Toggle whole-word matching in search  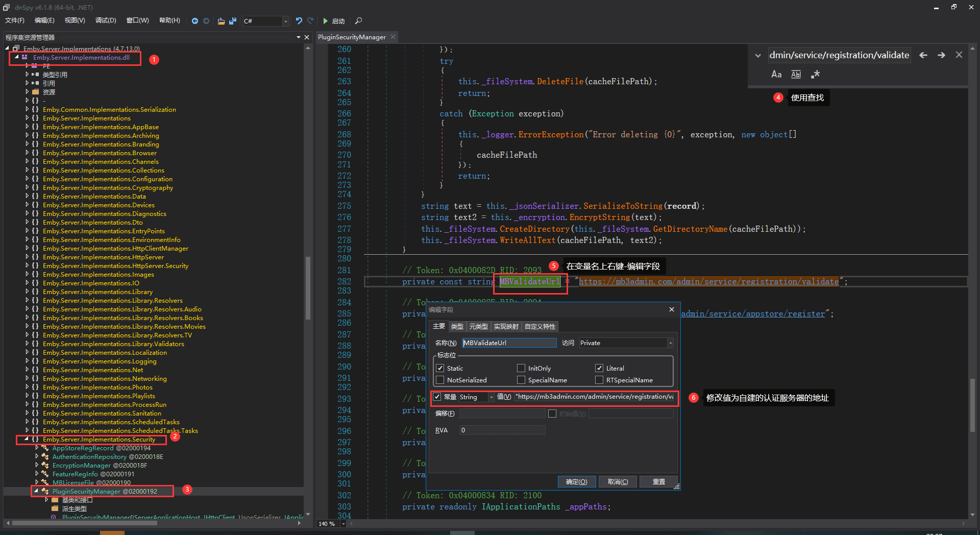(x=795, y=74)
